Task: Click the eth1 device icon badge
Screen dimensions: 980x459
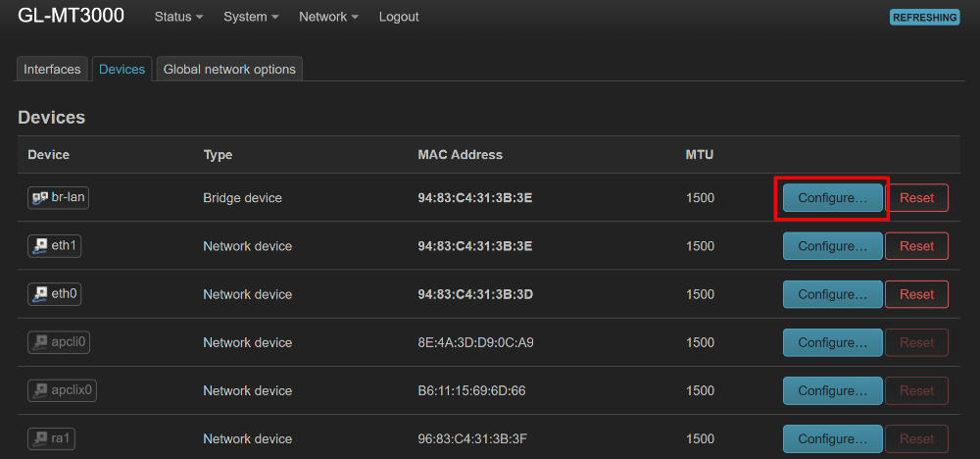Action: point(54,245)
